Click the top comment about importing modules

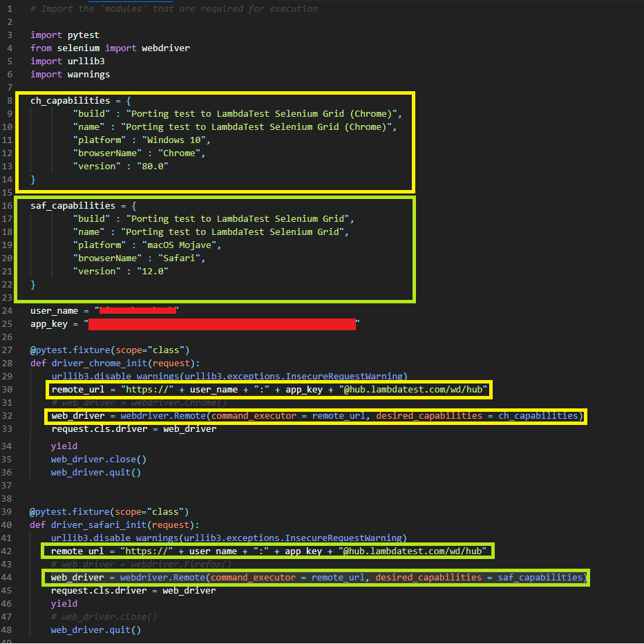coord(173,8)
